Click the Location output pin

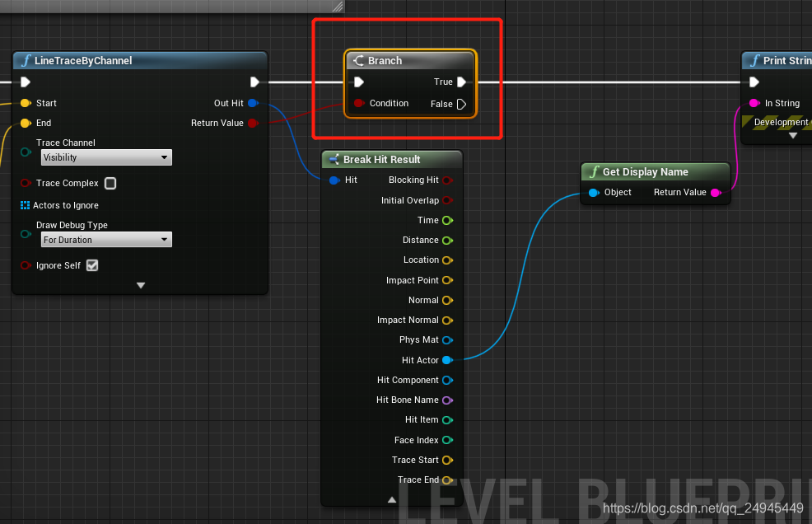tap(447, 260)
